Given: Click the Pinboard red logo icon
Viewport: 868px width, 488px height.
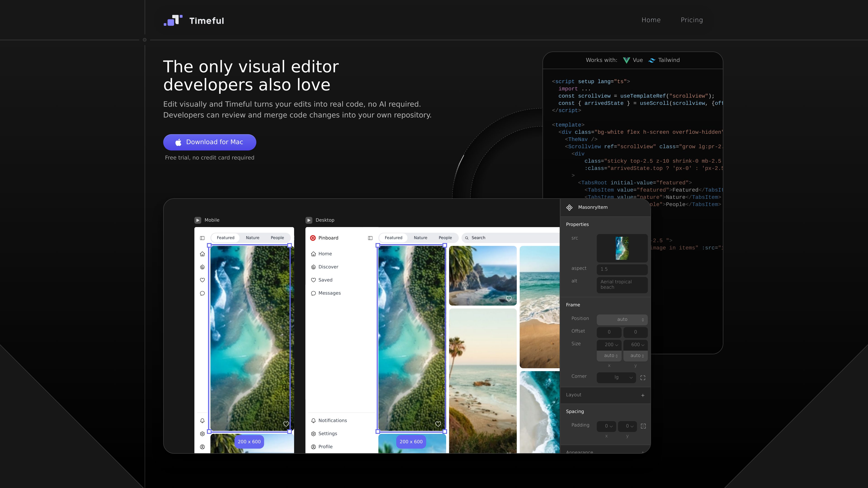Looking at the screenshot, I should tap(313, 238).
